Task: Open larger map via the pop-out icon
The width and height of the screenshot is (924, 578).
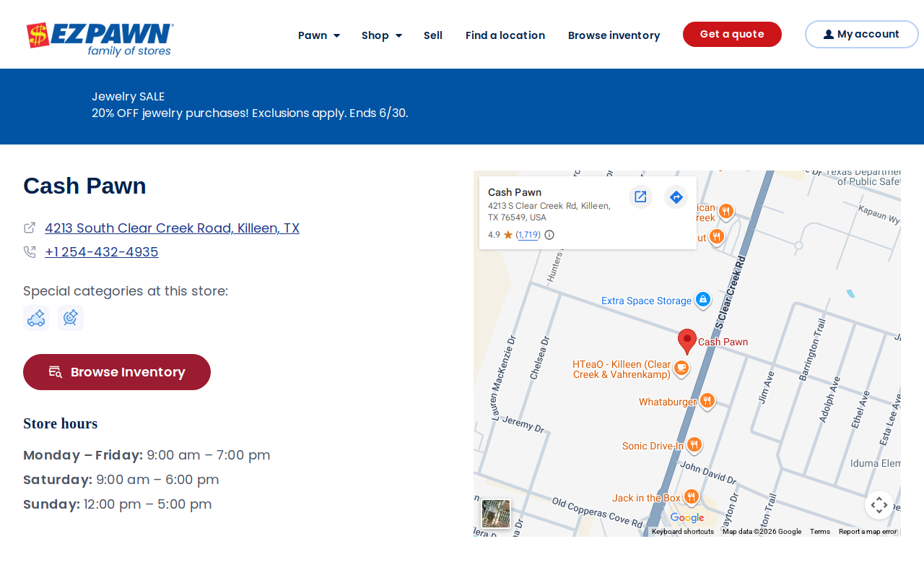Action: 640,197
